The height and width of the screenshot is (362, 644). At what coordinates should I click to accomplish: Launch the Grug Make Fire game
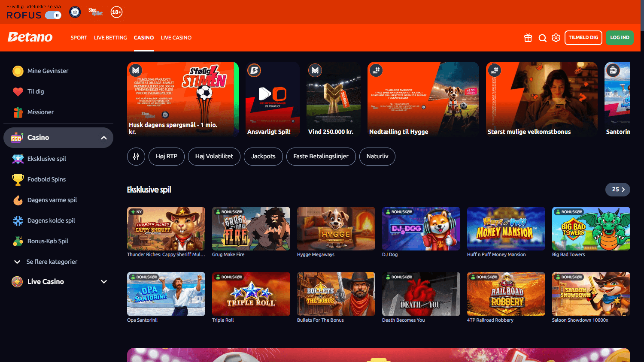tap(251, 229)
